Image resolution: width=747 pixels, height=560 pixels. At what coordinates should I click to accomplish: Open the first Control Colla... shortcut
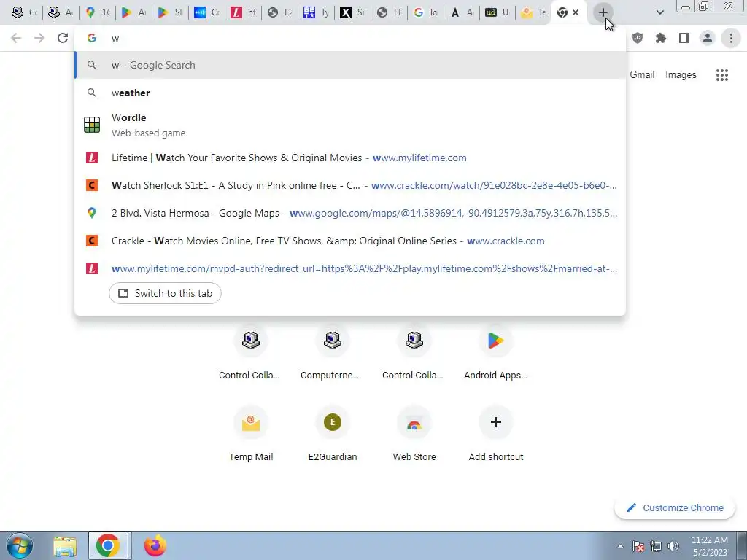click(x=250, y=354)
